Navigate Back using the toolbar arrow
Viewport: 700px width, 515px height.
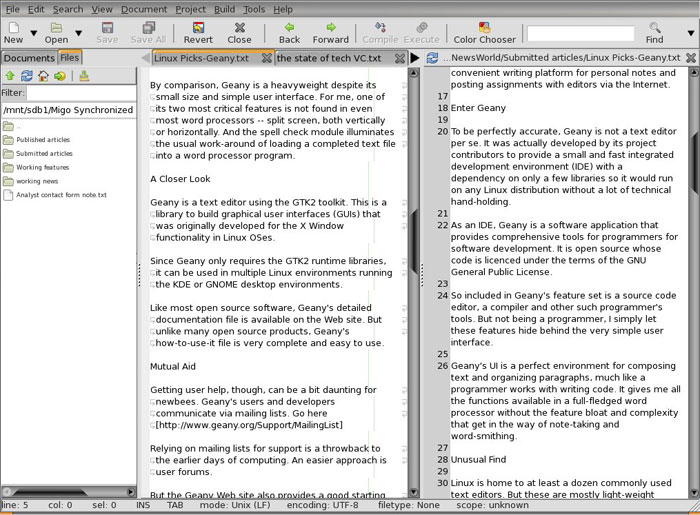(x=289, y=33)
